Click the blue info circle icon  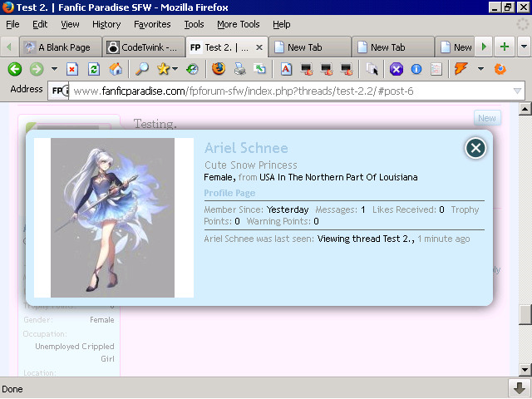[x=416, y=69]
